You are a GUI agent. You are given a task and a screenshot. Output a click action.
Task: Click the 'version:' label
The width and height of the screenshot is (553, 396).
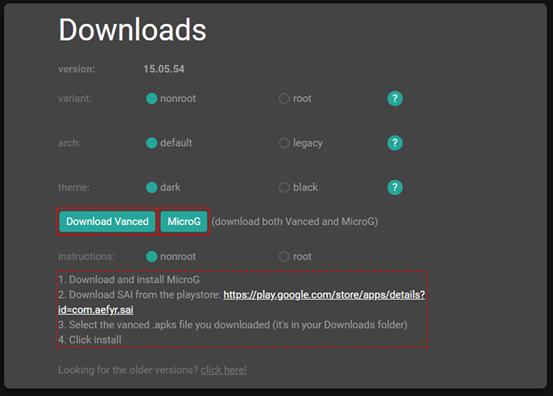click(x=77, y=69)
